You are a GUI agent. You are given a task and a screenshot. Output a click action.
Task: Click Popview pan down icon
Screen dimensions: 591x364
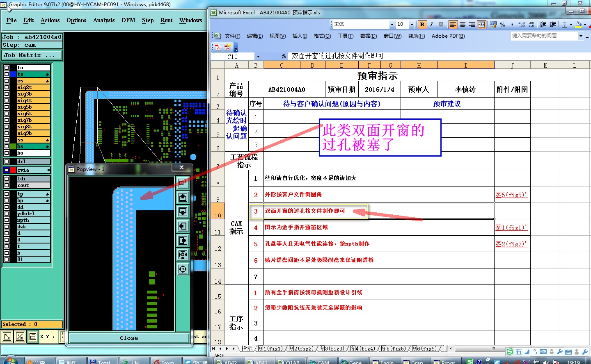183,212
